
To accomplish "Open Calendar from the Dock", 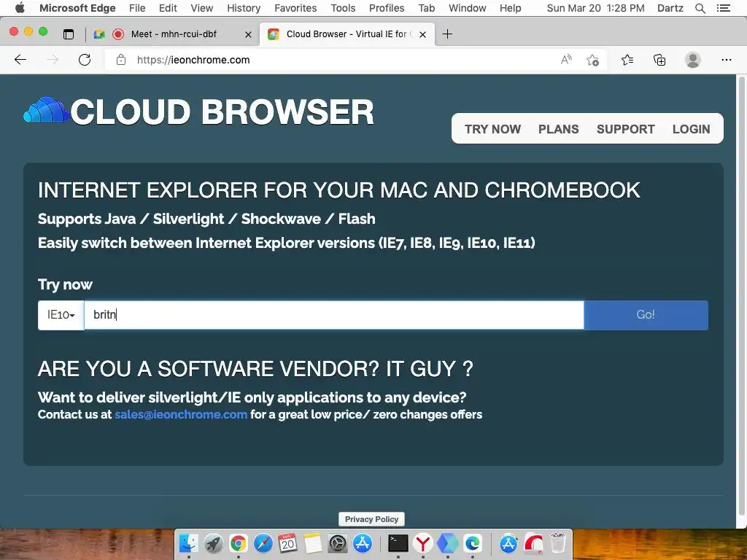I will click(287, 543).
